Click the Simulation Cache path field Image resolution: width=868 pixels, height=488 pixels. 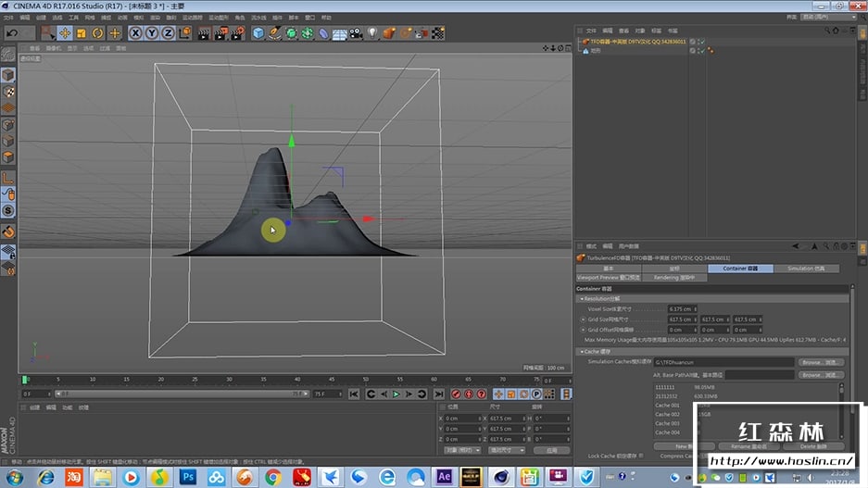click(x=723, y=362)
